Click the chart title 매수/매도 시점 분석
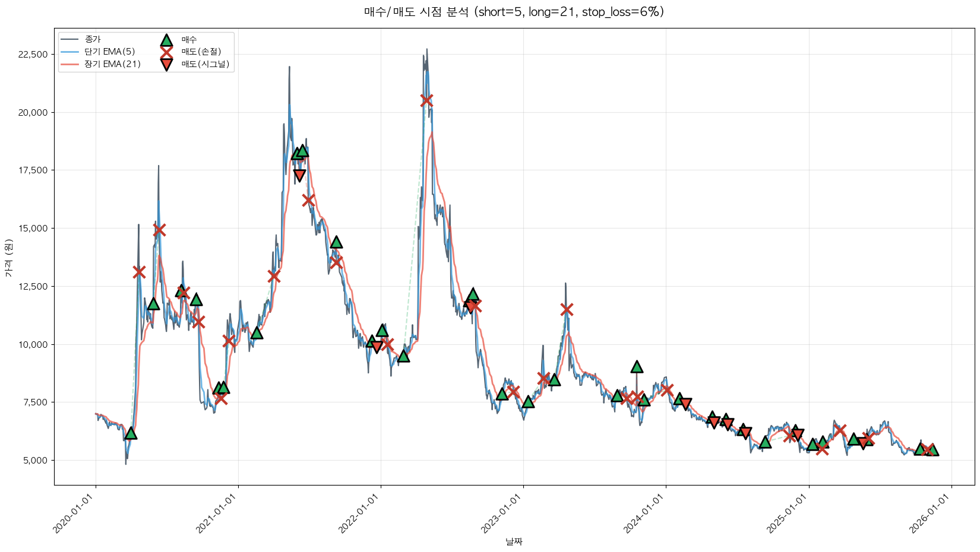 coord(514,12)
